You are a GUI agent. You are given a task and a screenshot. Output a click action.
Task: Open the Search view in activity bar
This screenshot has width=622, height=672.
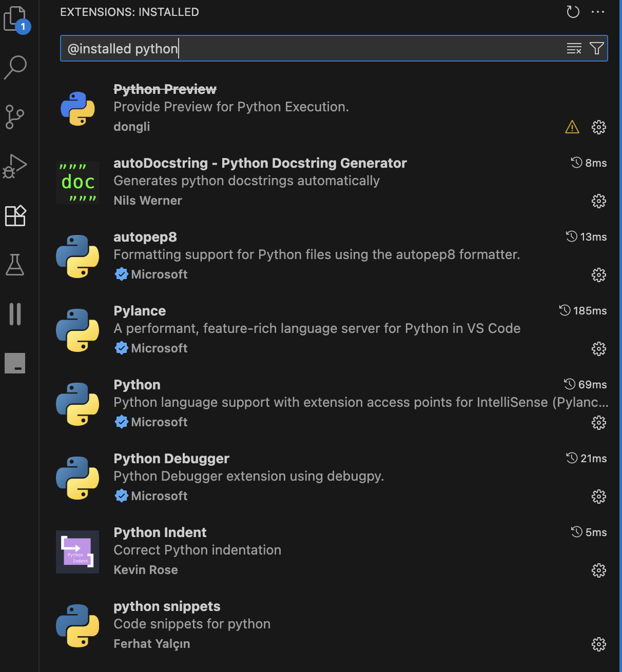point(15,67)
